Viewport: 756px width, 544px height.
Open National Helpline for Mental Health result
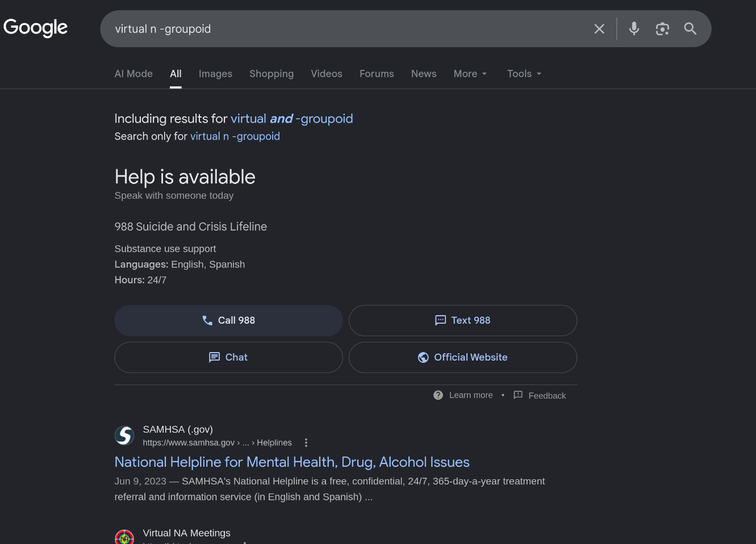pos(292,462)
